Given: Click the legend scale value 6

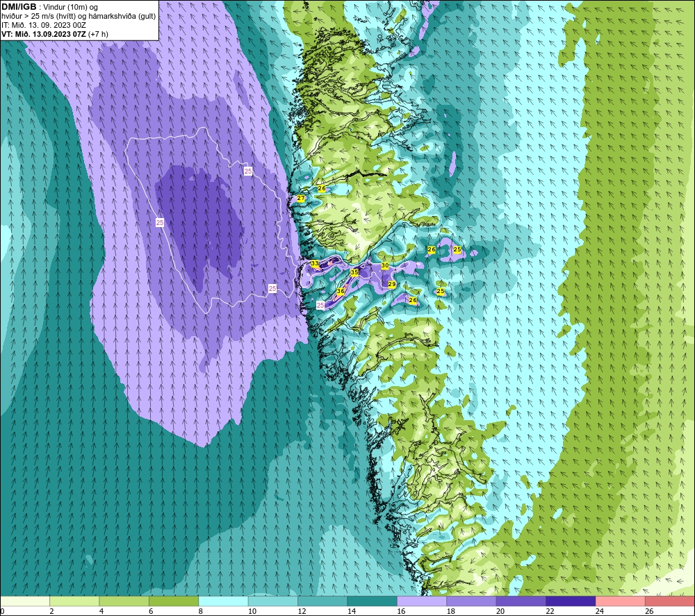Looking at the screenshot, I should click(x=151, y=612).
